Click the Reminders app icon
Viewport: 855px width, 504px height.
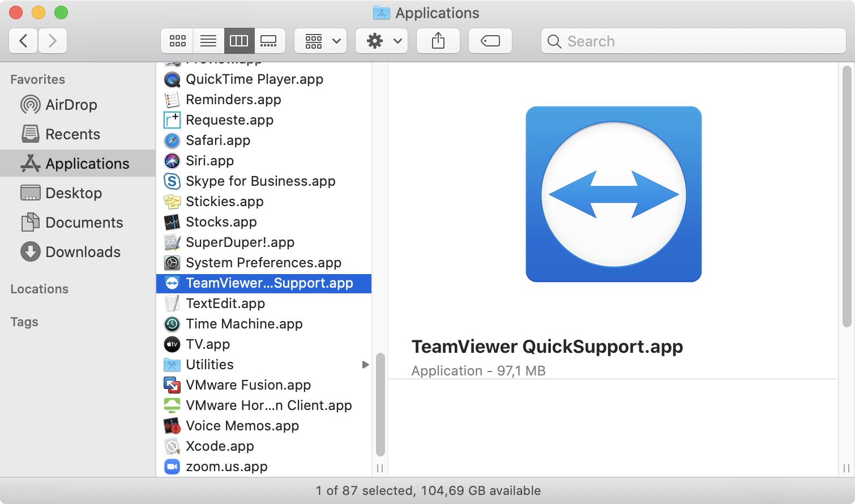pyautogui.click(x=172, y=100)
